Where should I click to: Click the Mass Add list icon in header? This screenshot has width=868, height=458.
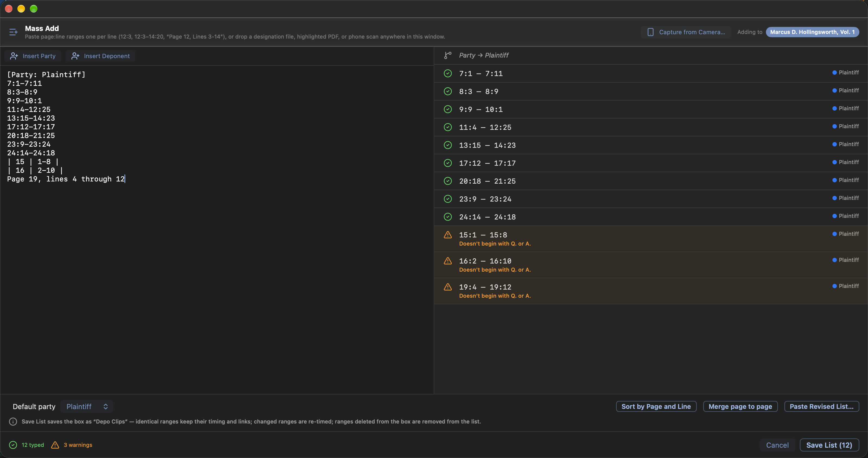pyautogui.click(x=13, y=32)
